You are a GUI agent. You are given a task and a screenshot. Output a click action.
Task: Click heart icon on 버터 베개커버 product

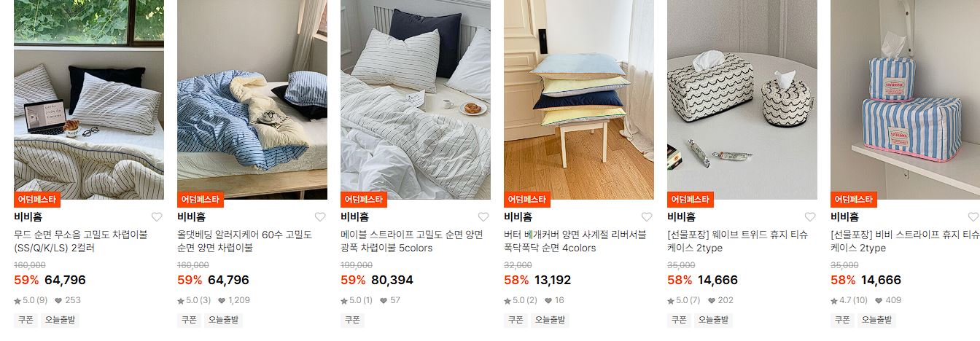[x=647, y=217]
